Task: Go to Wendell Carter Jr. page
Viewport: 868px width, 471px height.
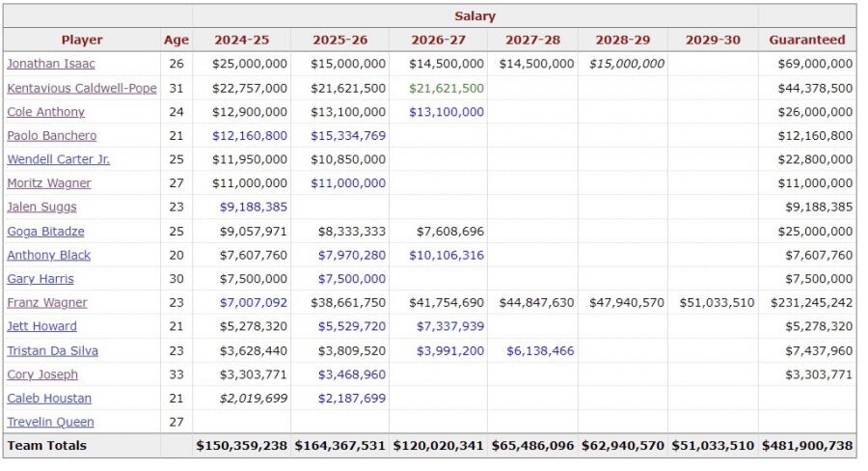Action: click(x=58, y=159)
